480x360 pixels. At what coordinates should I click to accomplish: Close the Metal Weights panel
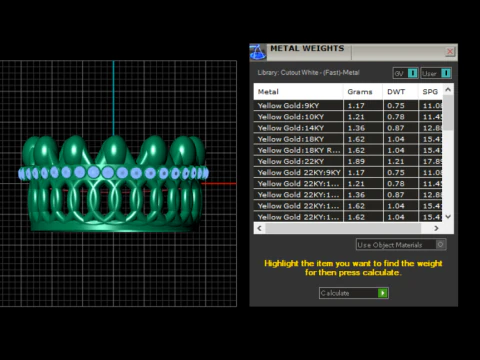[x=450, y=52]
